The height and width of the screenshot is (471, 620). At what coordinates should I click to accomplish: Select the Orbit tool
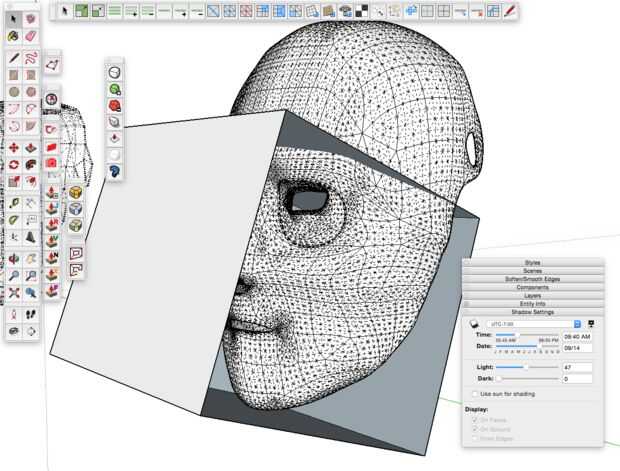coord(14,259)
